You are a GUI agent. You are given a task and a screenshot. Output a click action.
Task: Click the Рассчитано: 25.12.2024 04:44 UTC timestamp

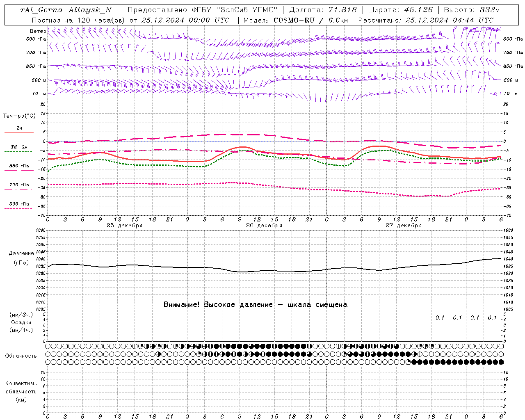(x=426, y=20)
